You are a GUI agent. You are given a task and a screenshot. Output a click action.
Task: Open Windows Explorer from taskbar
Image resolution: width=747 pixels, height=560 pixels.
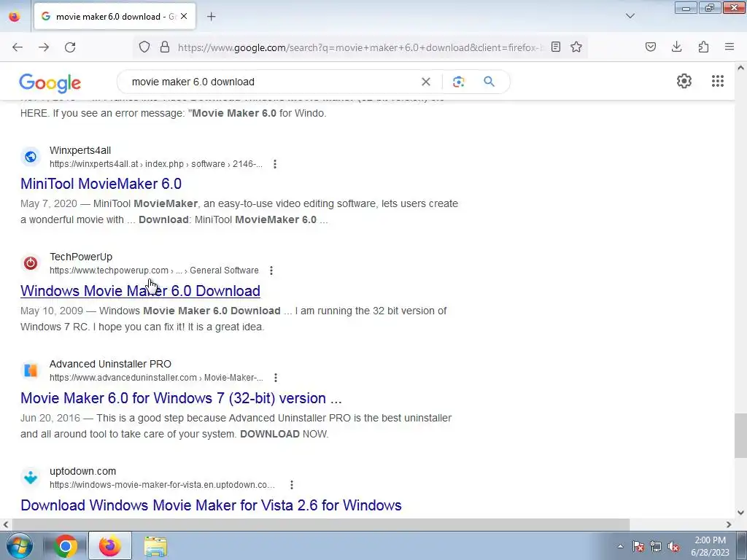[x=155, y=545]
